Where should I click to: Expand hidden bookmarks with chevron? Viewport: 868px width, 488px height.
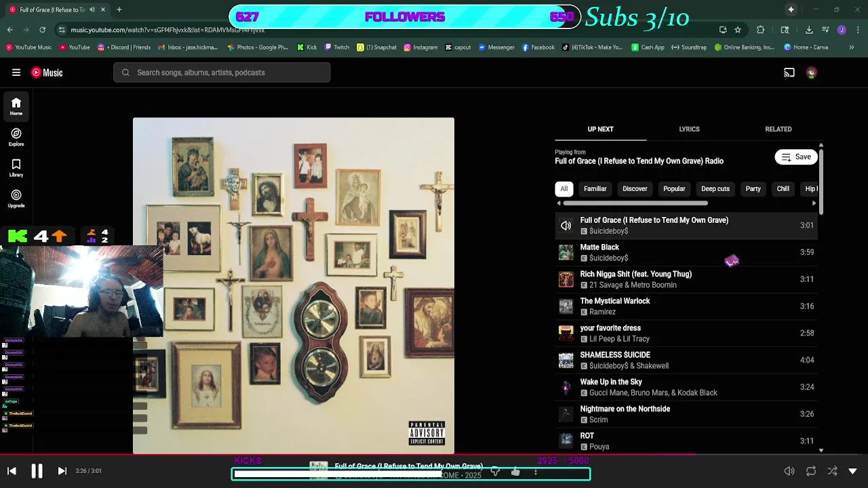click(x=852, y=47)
